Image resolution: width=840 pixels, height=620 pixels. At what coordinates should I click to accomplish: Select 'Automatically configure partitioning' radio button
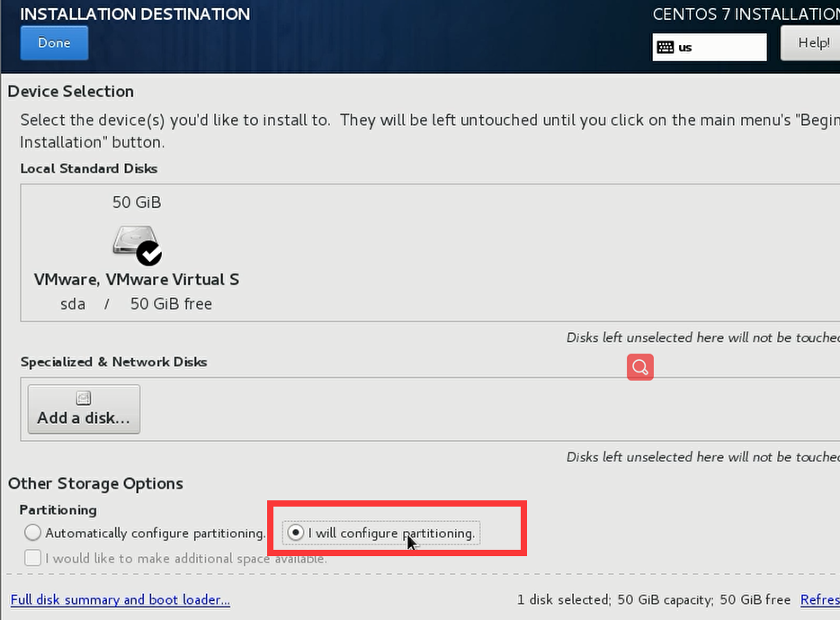coord(33,533)
